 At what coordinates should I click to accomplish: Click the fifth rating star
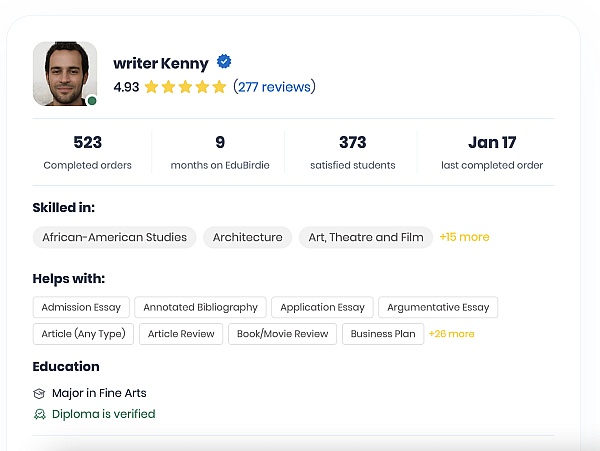tap(219, 87)
